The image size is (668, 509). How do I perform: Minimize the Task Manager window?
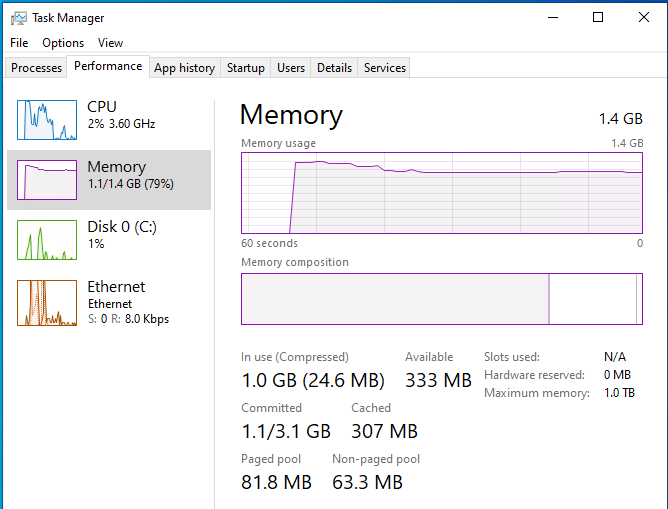coord(553,17)
